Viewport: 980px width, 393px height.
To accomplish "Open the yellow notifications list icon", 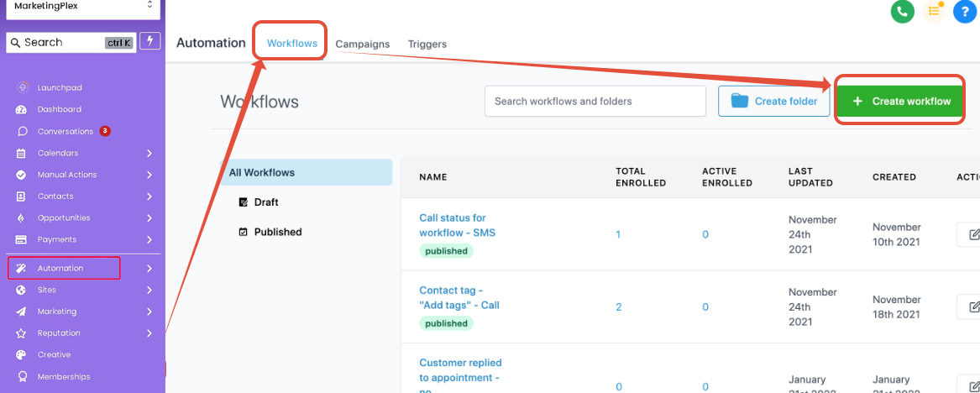I will tap(934, 12).
